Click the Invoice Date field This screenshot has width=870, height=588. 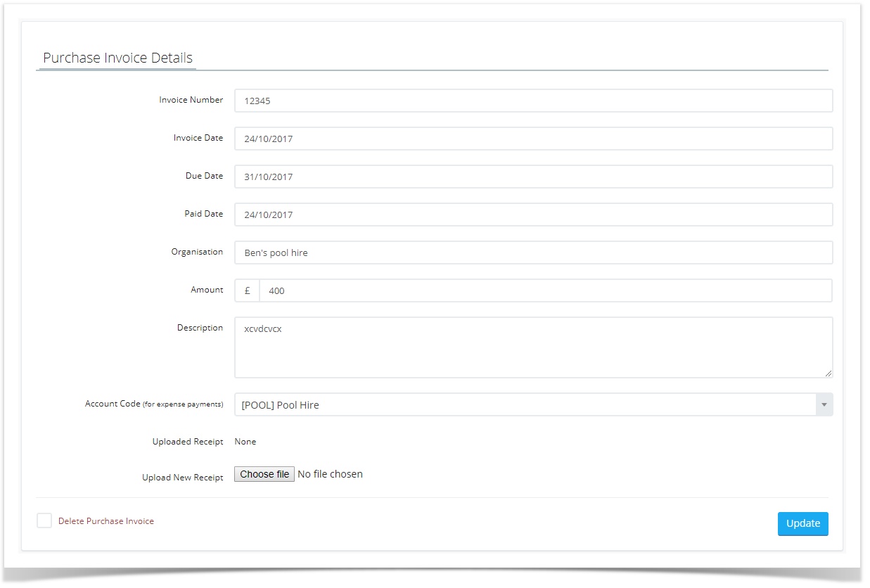(533, 139)
